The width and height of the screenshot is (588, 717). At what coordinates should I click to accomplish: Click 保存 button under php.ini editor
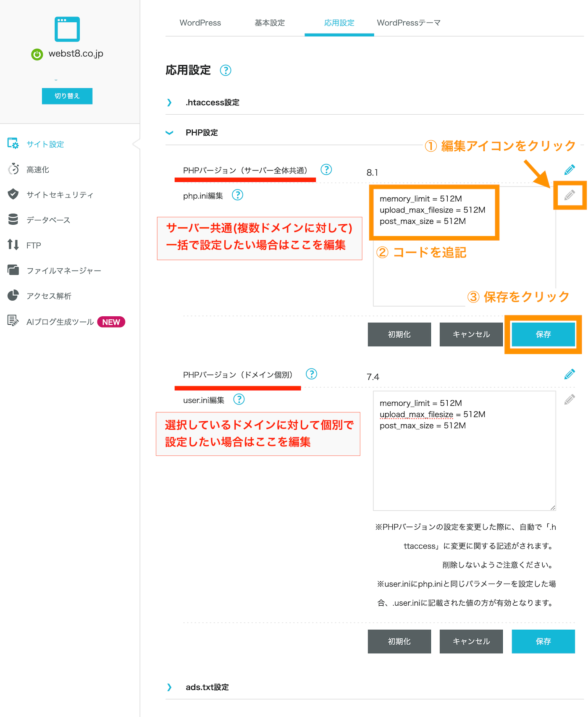click(x=543, y=334)
